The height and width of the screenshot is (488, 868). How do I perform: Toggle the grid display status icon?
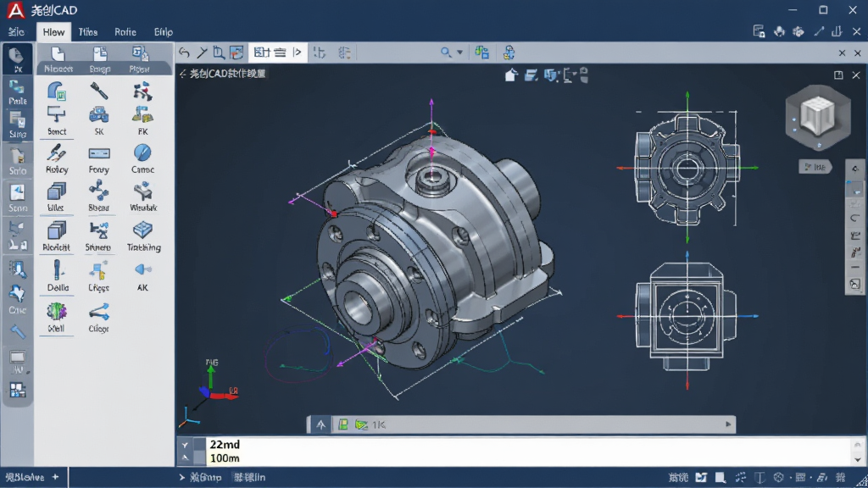coord(800,477)
